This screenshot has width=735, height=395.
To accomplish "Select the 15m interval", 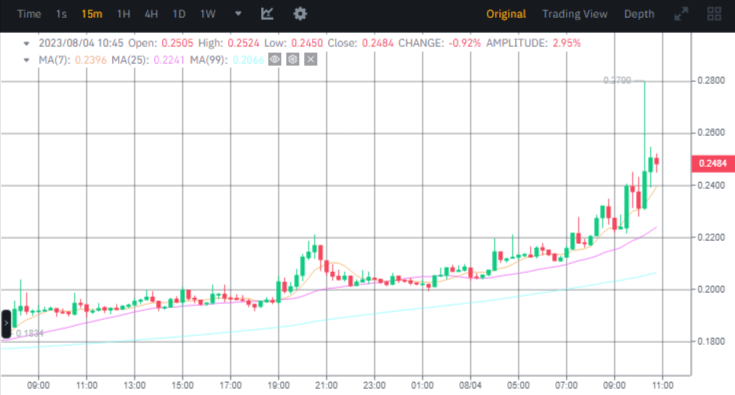I will pos(92,14).
